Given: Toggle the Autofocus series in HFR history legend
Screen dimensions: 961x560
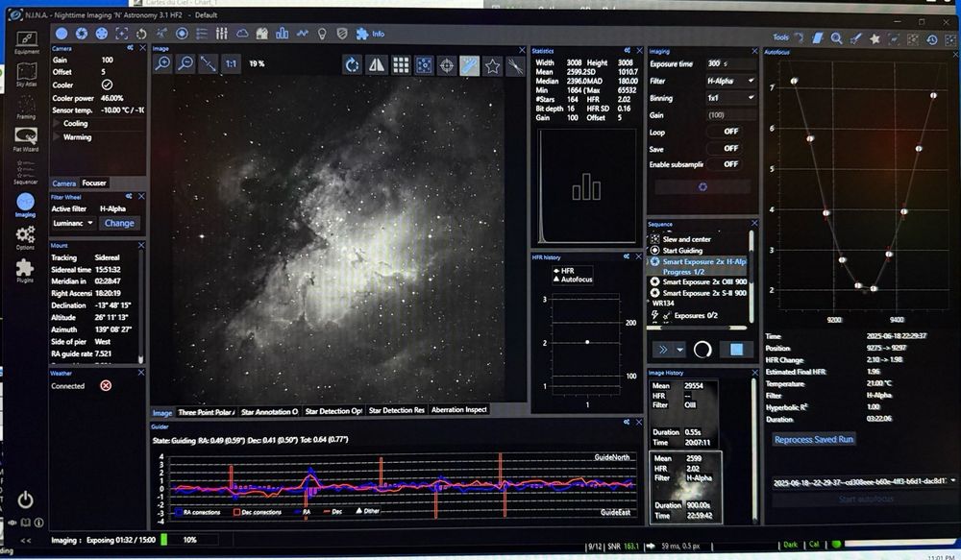Looking at the screenshot, I should point(573,280).
